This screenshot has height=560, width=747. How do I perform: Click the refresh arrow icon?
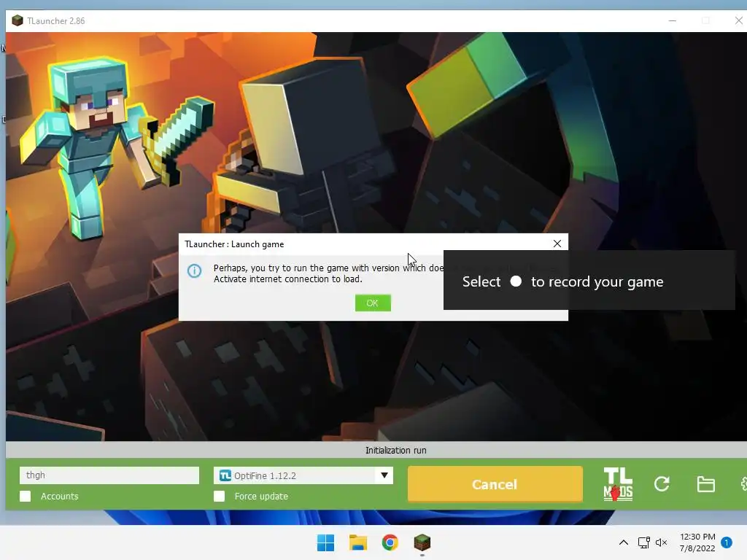pyautogui.click(x=662, y=484)
